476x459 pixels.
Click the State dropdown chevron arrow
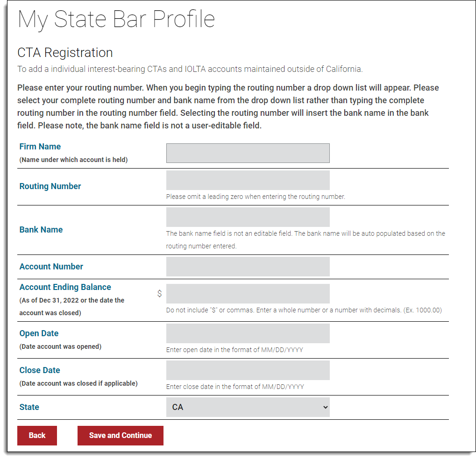(326, 407)
